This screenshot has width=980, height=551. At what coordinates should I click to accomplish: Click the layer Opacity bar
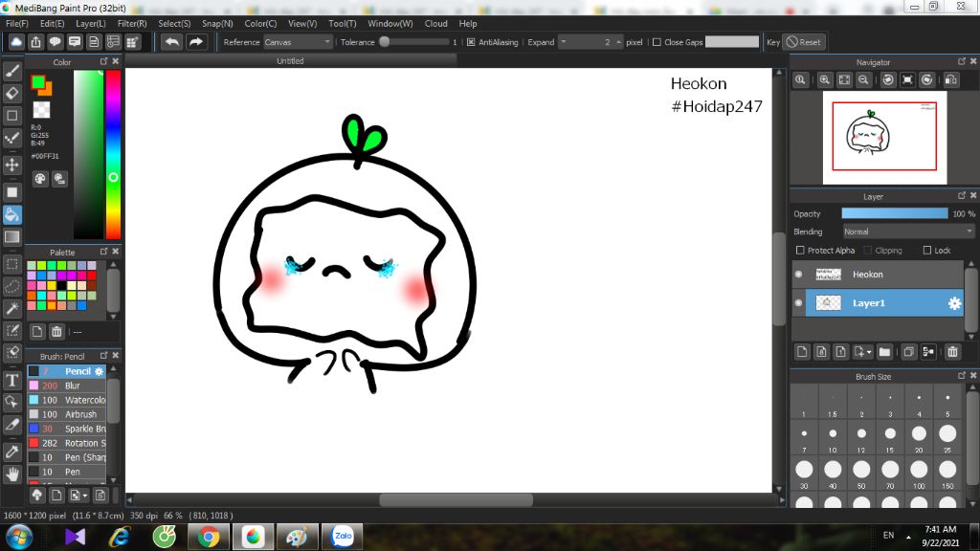click(895, 213)
